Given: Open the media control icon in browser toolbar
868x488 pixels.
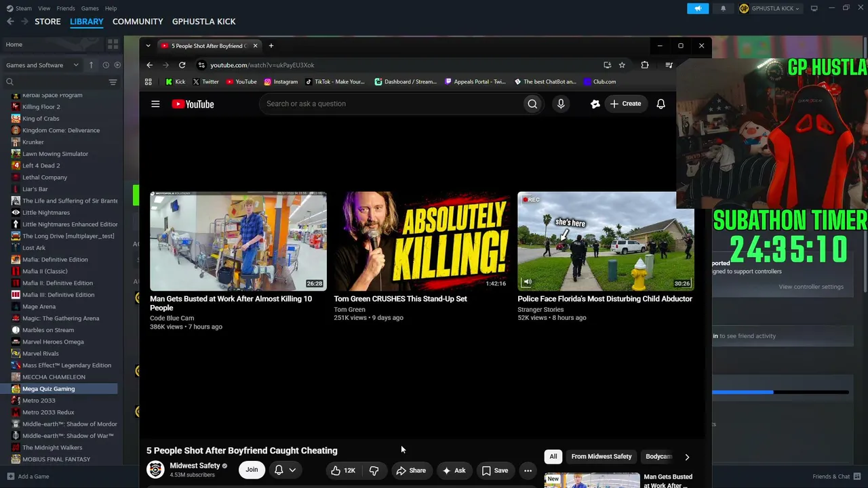Looking at the screenshot, I should click(669, 65).
